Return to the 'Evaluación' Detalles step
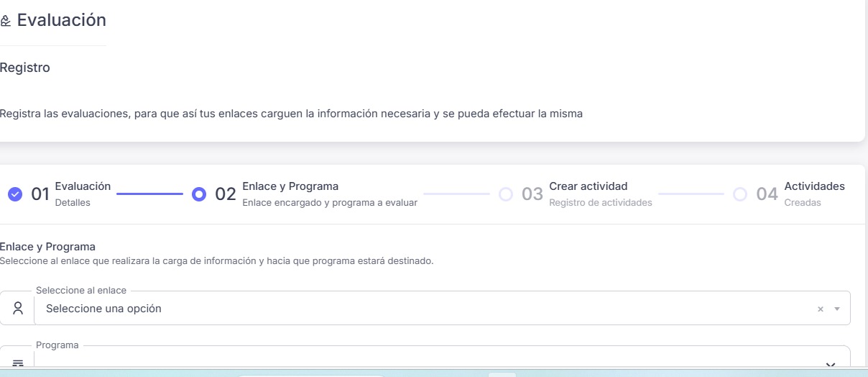 pyautogui.click(x=83, y=186)
